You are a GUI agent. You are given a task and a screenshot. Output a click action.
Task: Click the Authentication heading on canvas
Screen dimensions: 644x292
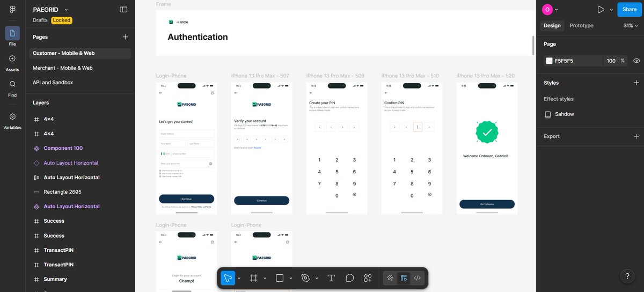point(197,37)
